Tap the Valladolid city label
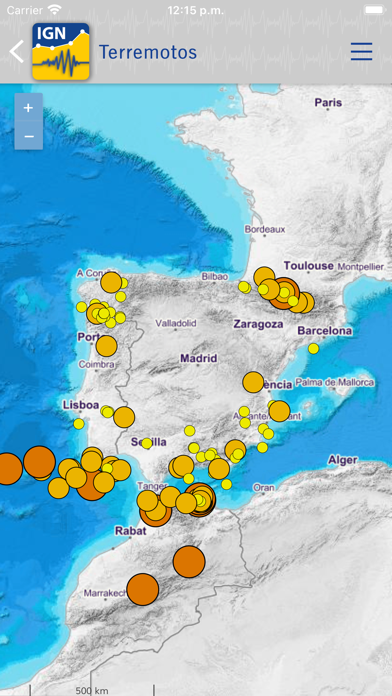This screenshot has height=696, width=392. point(176,323)
